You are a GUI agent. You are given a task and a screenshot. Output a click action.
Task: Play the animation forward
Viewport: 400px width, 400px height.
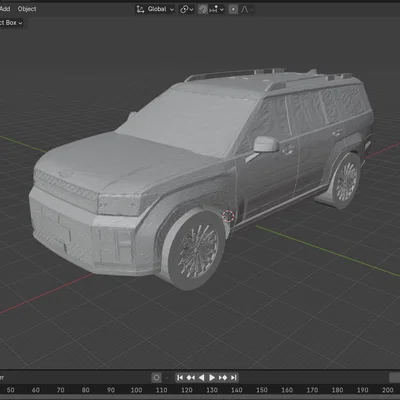click(x=212, y=378)
